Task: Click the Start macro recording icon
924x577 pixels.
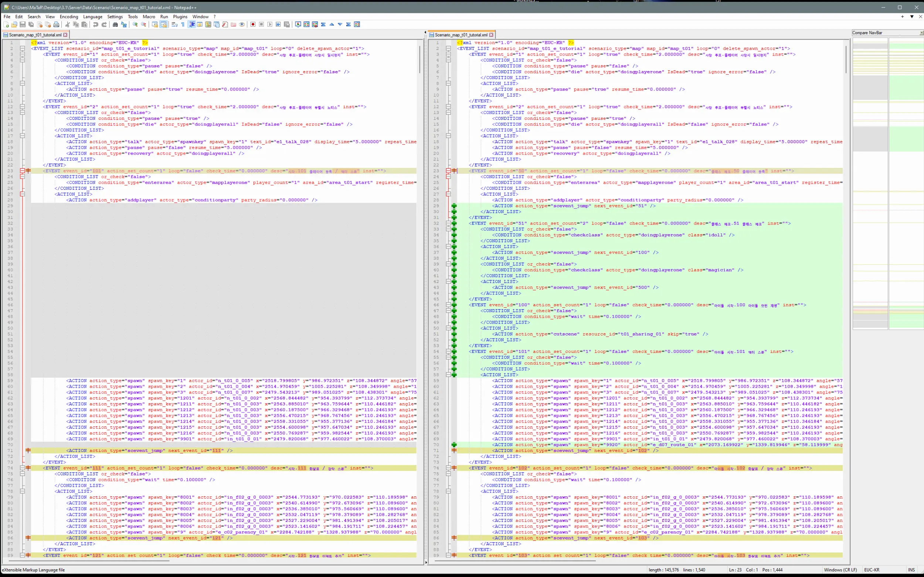Action: (x=253, y=24)
